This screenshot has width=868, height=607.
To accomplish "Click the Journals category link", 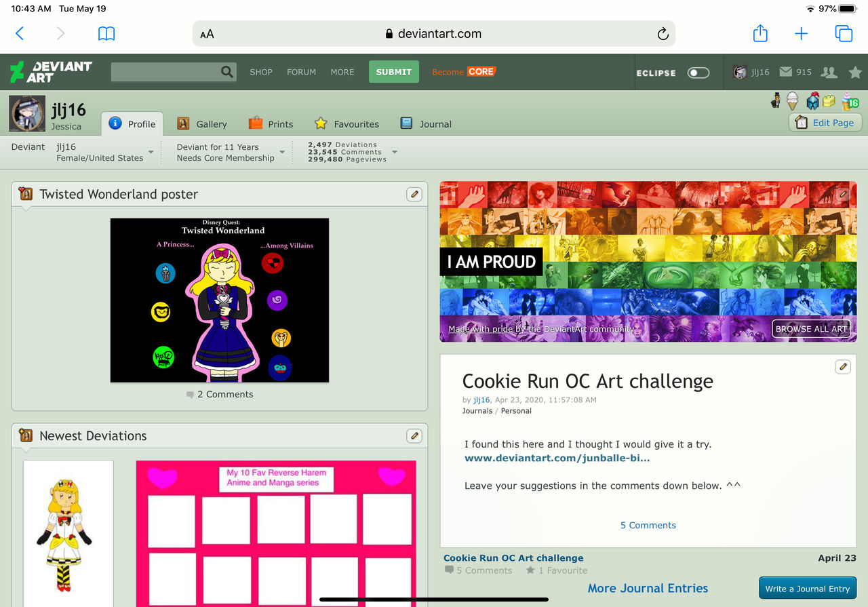I will (x=477, y=411).
